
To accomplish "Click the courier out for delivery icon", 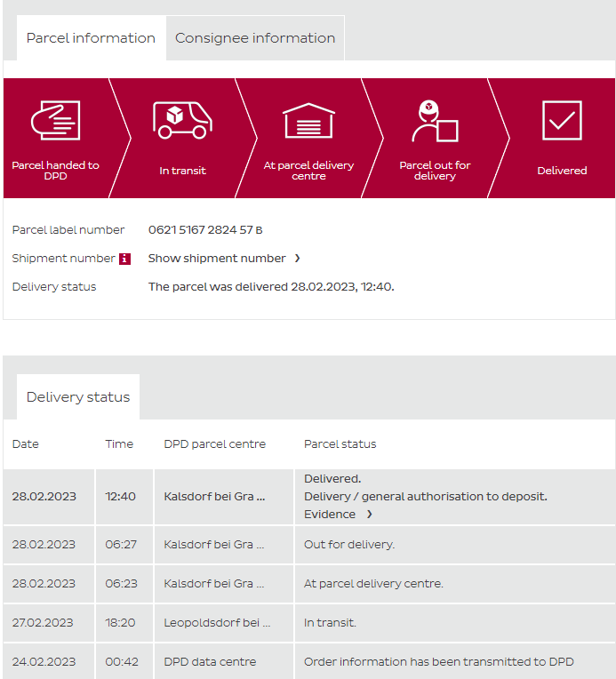I will pos(435,122).
